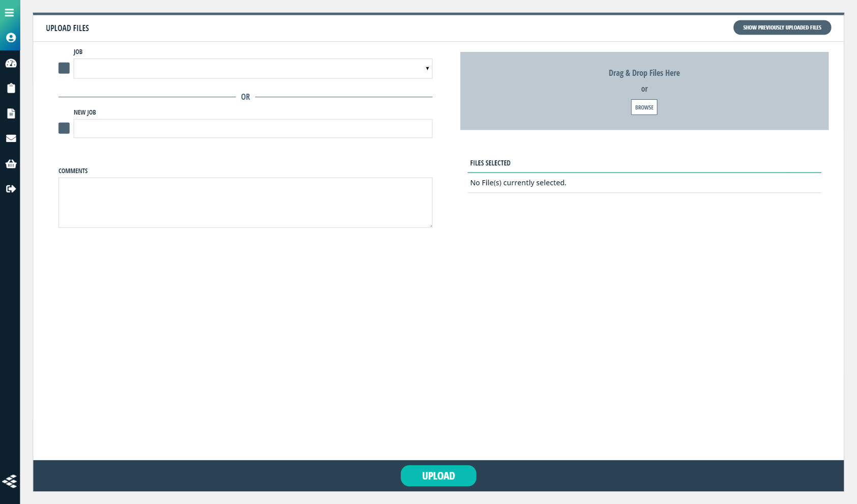Open the document files icon in sidebar
Image resolution: width=857 pixels, height=504 pixels.
(x=11, y=113)
